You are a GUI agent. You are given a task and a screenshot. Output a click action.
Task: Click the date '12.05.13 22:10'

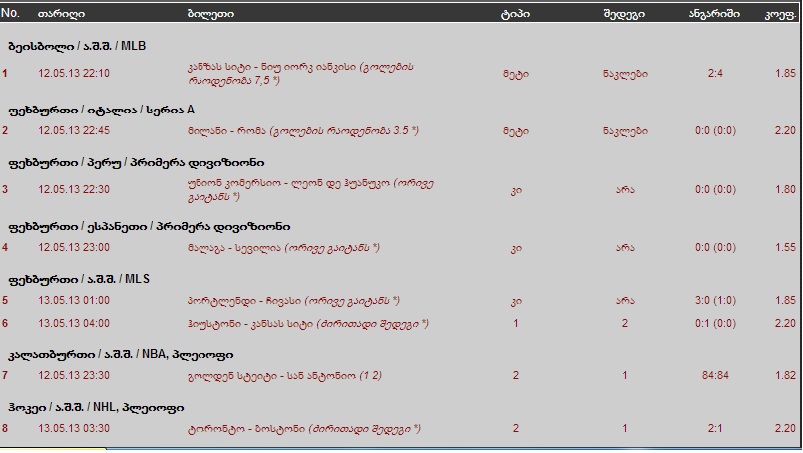(74, 73)
